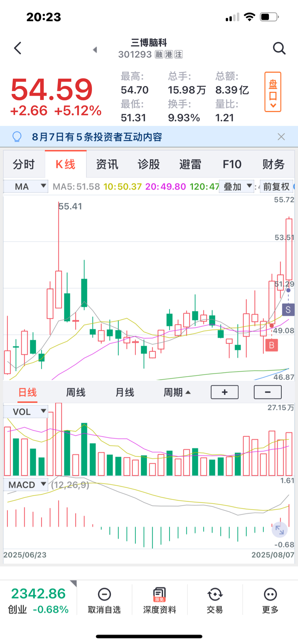298x644 pixels.
Task: Expand the 盘口 order book button
Action: [x=273, y=92]
